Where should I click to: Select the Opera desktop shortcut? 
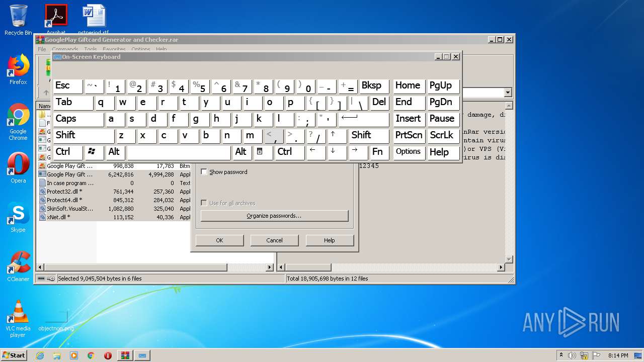[x=18, y=168]
